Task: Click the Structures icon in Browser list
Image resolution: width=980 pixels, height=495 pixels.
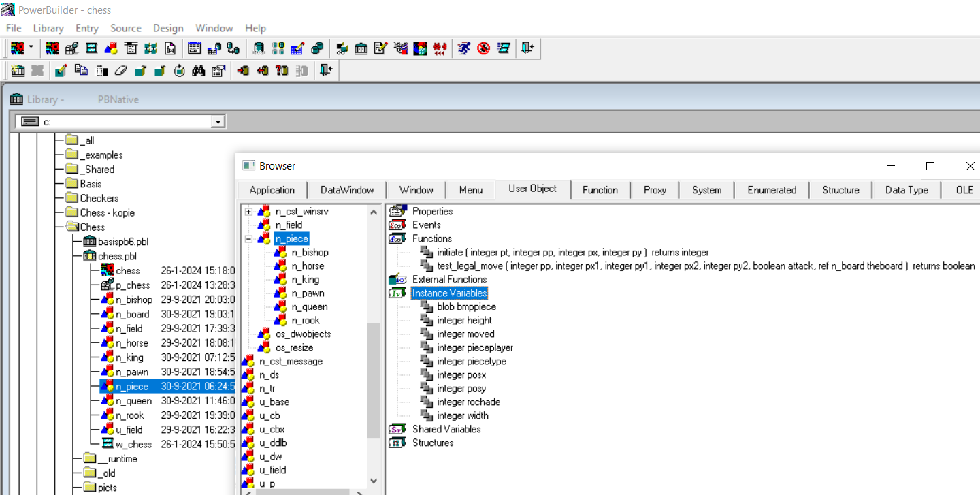Action: [397, 443]
